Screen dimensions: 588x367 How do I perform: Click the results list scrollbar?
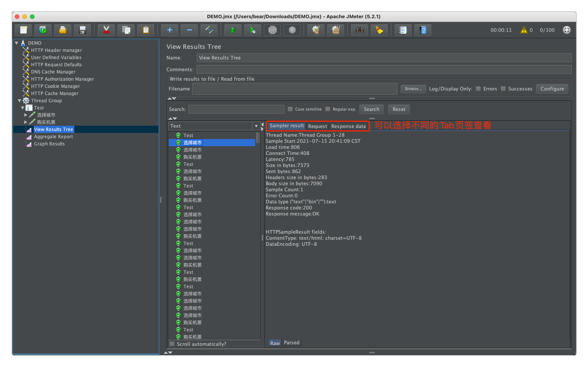pos(258,137)
